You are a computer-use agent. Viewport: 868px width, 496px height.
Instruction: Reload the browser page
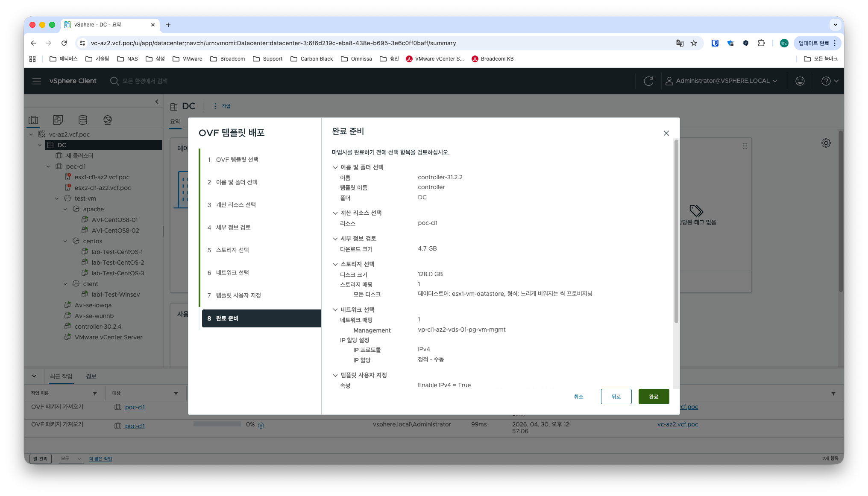(x=64, y=43)
